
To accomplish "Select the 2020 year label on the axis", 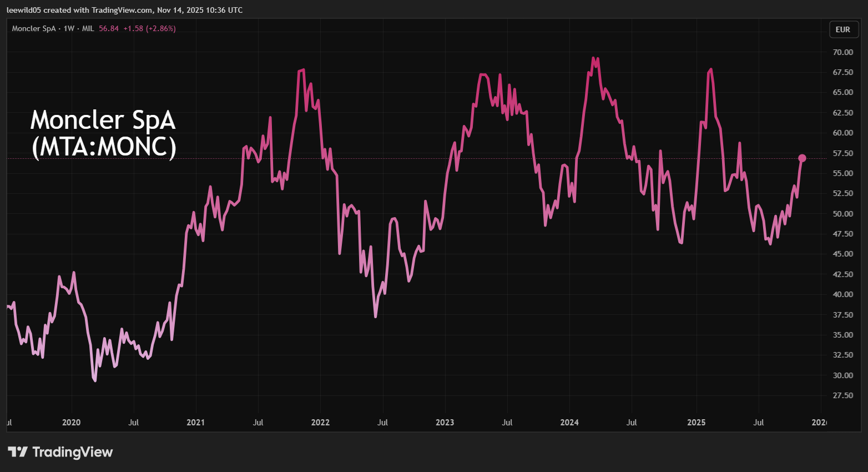I will [x=71, y=423].
